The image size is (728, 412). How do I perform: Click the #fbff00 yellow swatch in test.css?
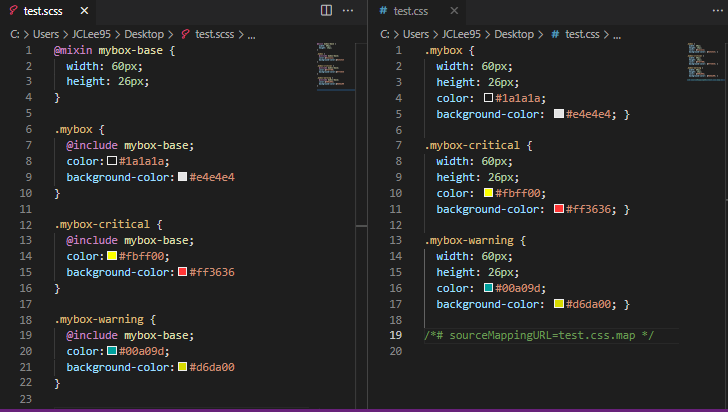[x=488, y=193]
